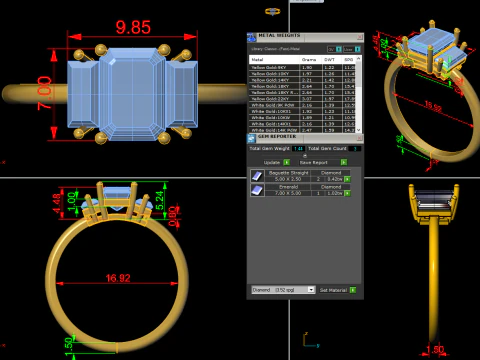Click the Baguette Straight name cell
The image size is (480, 360).
point(288,173)
